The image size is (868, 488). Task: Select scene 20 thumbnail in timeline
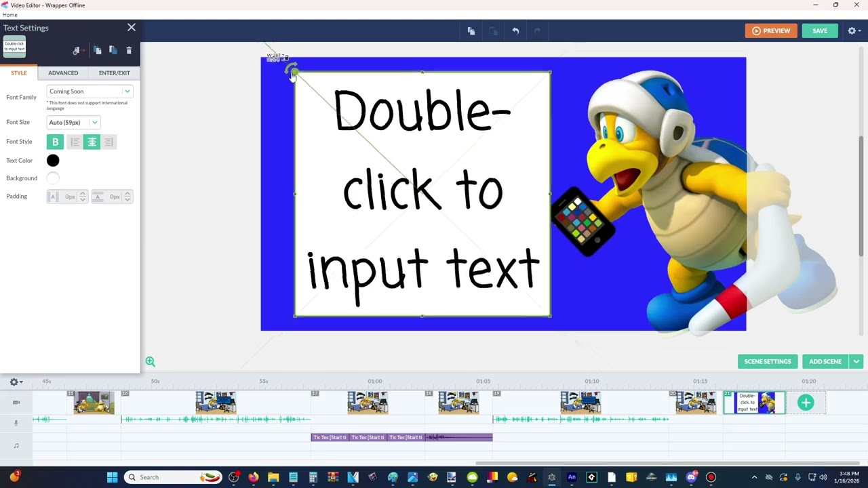(696, 403)
